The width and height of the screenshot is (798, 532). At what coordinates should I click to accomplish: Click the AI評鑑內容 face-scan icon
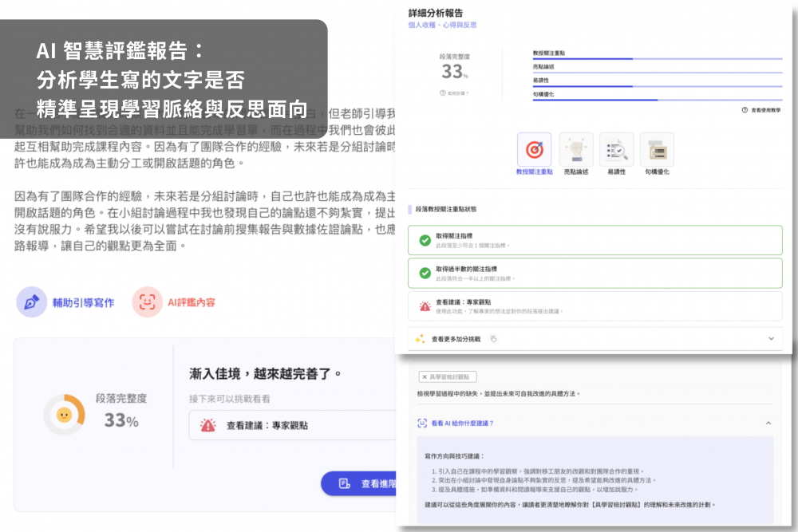point(147,302)
